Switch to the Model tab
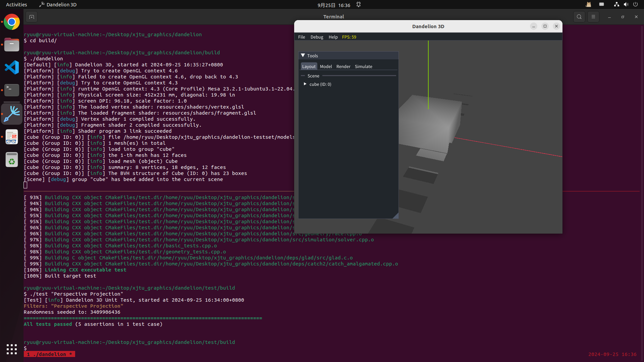 (326, 66)
